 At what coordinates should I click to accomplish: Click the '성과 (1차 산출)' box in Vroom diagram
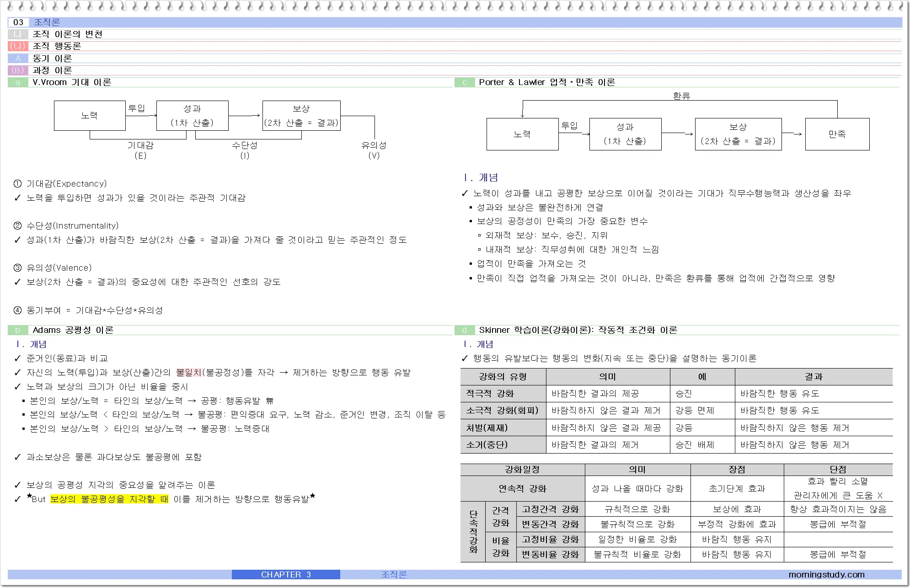coord(192,116)
